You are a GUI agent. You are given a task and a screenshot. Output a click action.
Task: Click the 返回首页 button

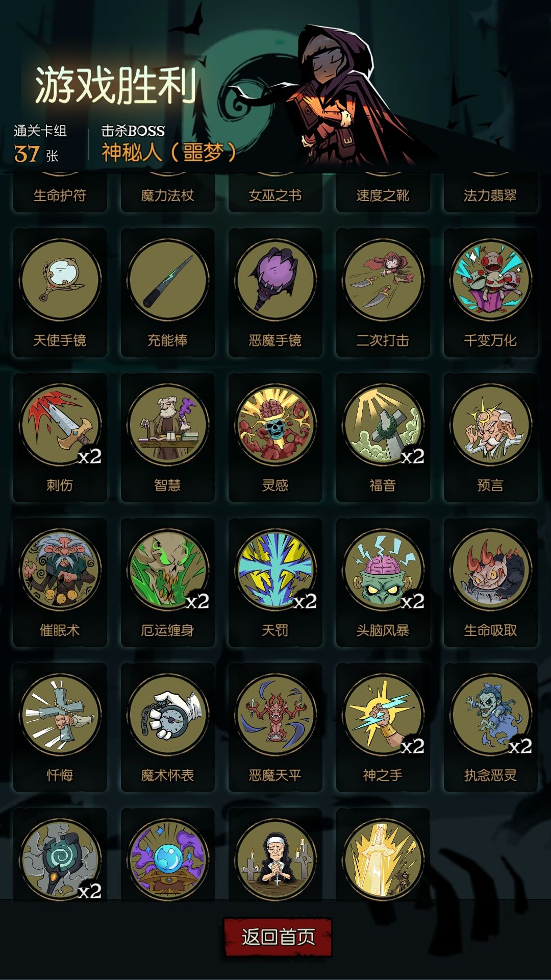(278, 937)
